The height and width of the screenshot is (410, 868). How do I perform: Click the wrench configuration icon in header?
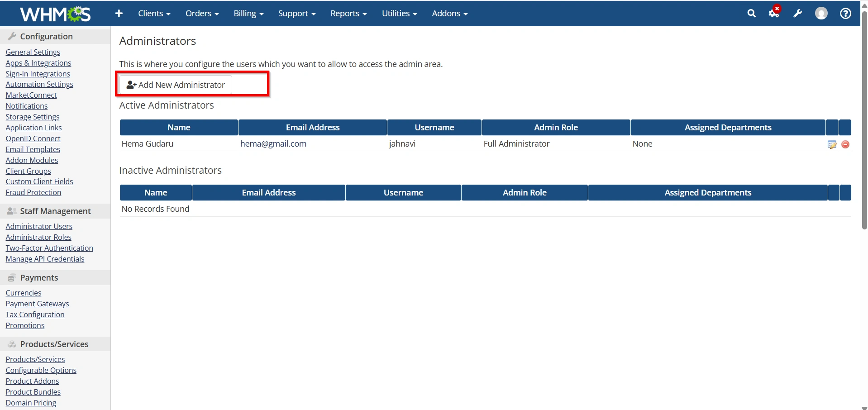(797, 14)
